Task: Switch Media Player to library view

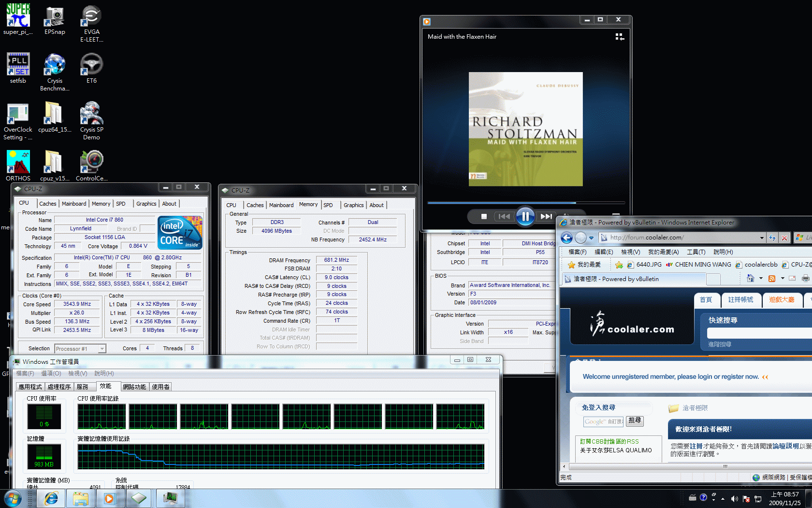Action: 620,37
